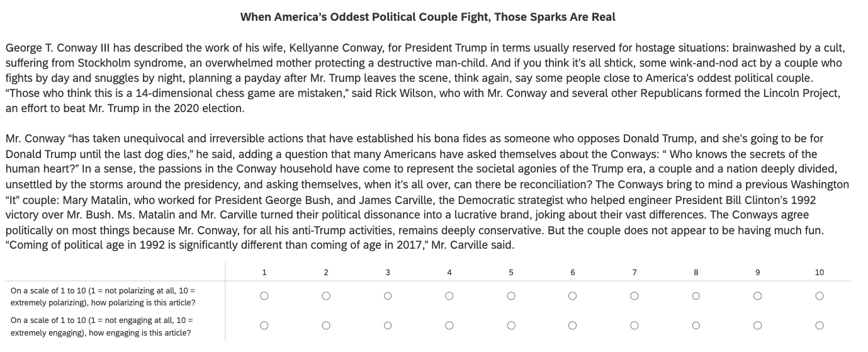Rate the article's polarization as 8

pyautogui.click(x=696, y=296)
